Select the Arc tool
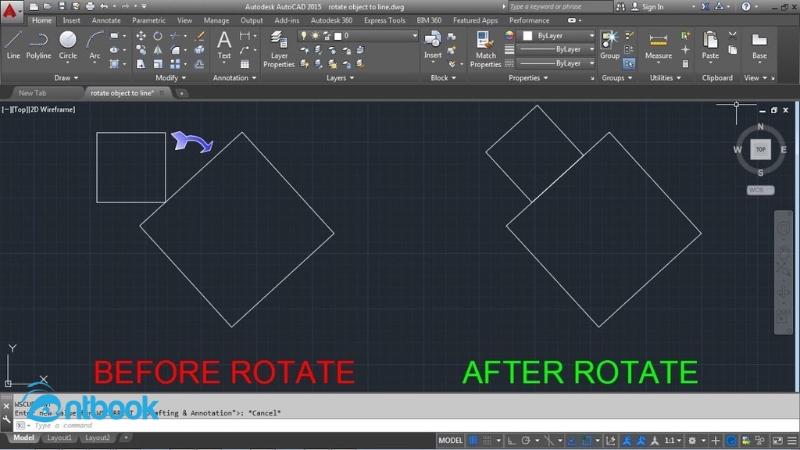The image size is (800, 450). click(94, 45)
